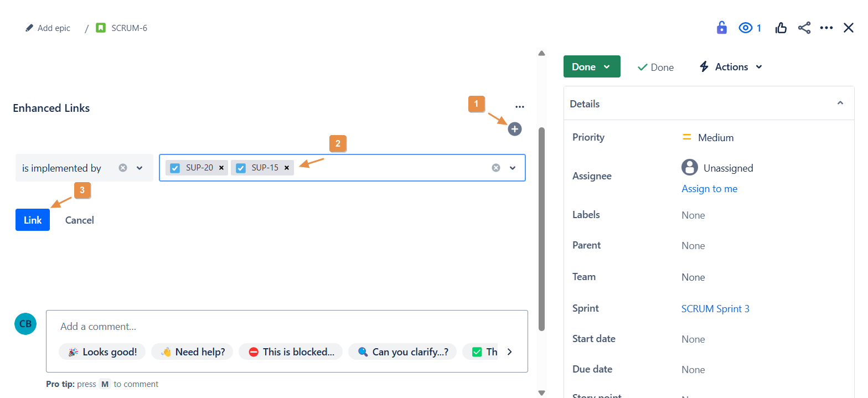Open the top-right more actions ellipsis
868x398 pixels.
[826, 28]
